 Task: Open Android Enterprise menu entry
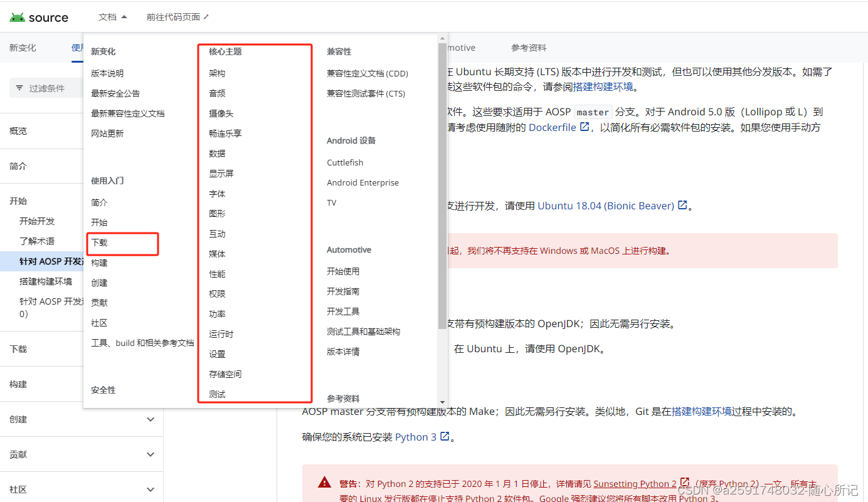[x=363, y=182]
